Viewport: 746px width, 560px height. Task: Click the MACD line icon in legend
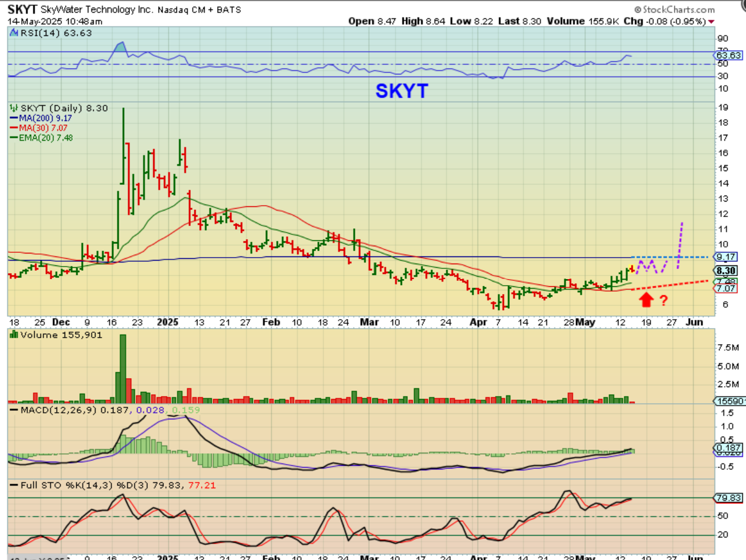point(14,410)
